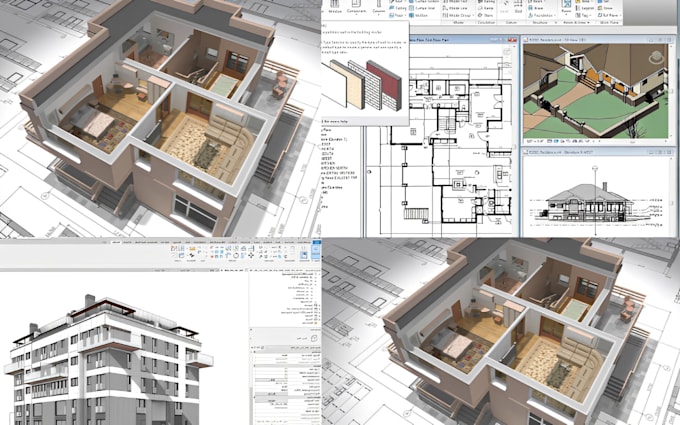
Task: Open the Foundation dropdown
Action: click(542, 15)
